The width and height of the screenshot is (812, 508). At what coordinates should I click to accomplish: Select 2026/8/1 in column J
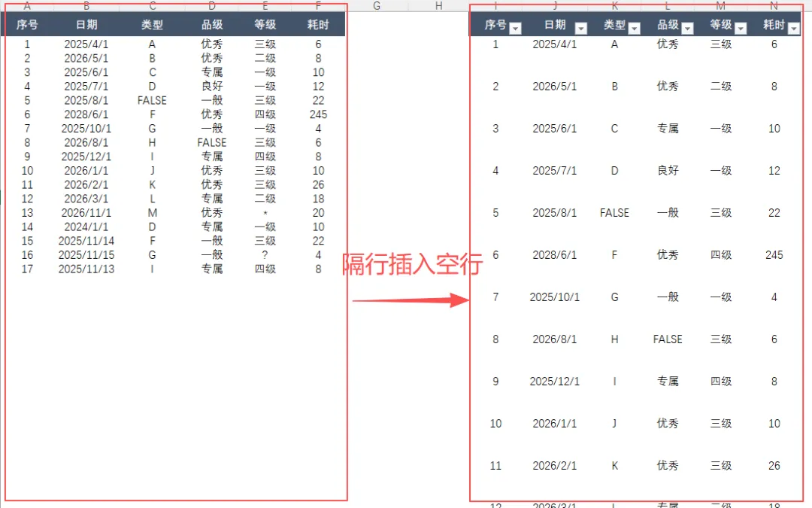pos(555,339)
